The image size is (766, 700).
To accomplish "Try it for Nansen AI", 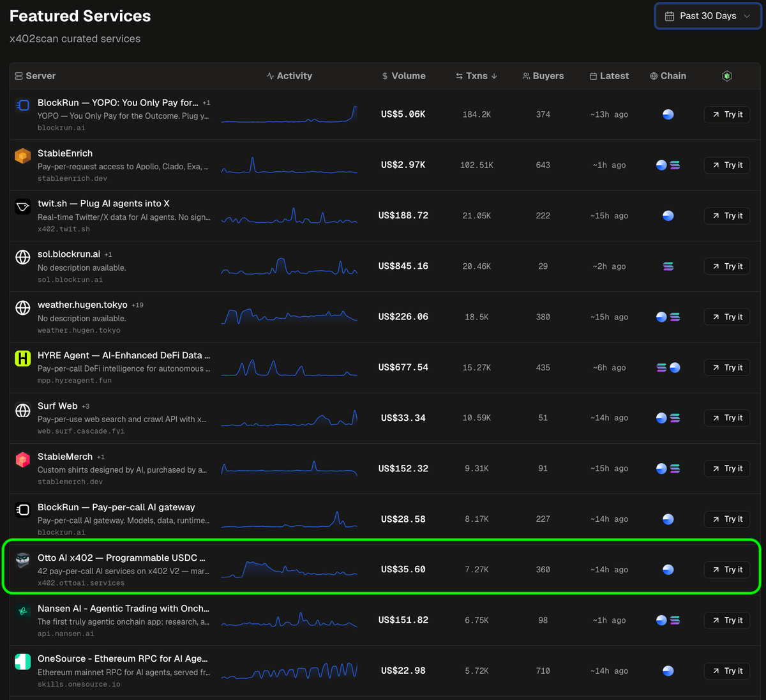I will coord(727,620).
